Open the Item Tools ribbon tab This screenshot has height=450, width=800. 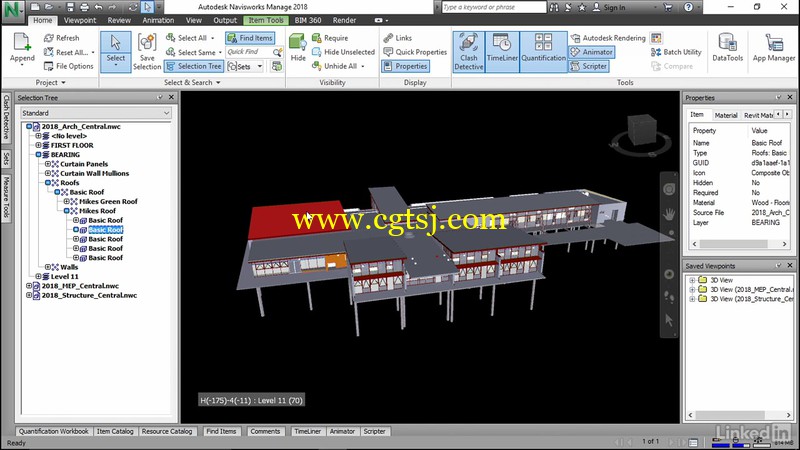pos(266,20)
